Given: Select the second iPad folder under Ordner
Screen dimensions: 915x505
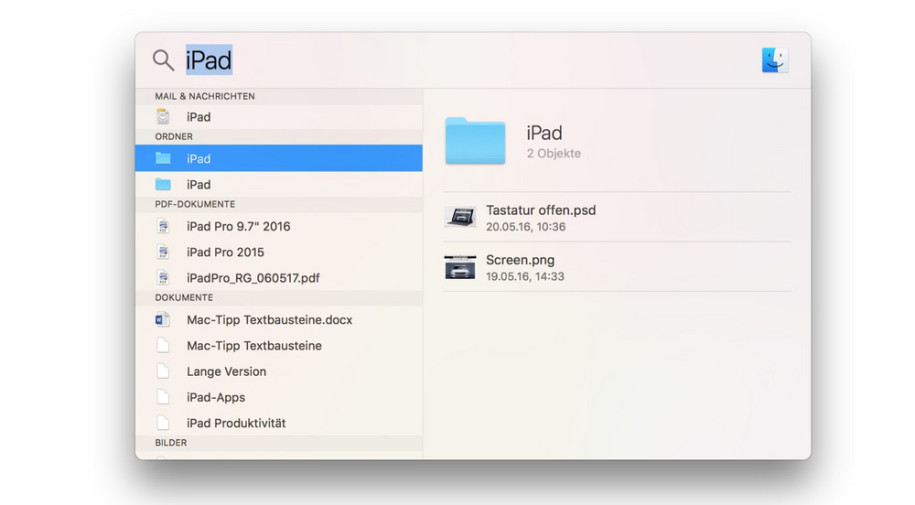Looking at the screenshot, I should [279, 184].
